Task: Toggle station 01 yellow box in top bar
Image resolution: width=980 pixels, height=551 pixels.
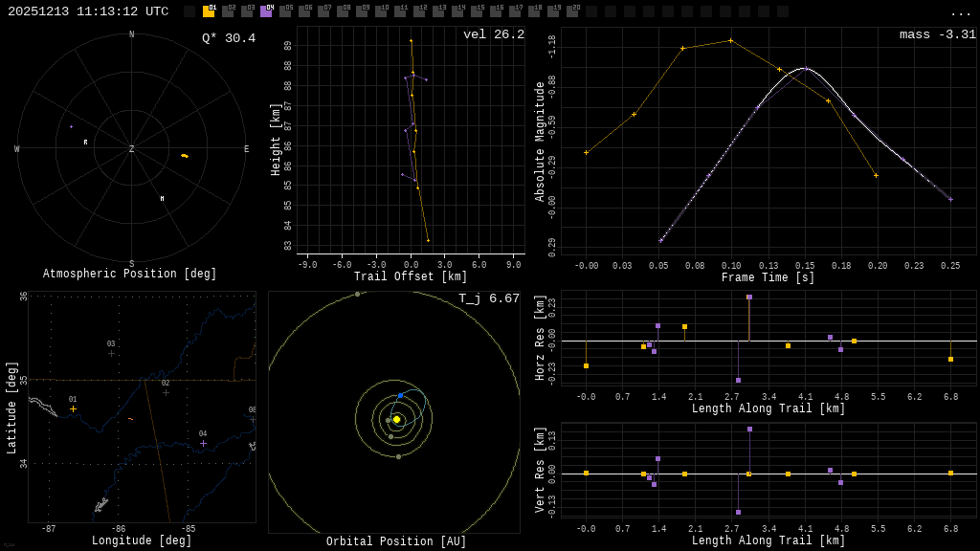Action: coord(209,11)
